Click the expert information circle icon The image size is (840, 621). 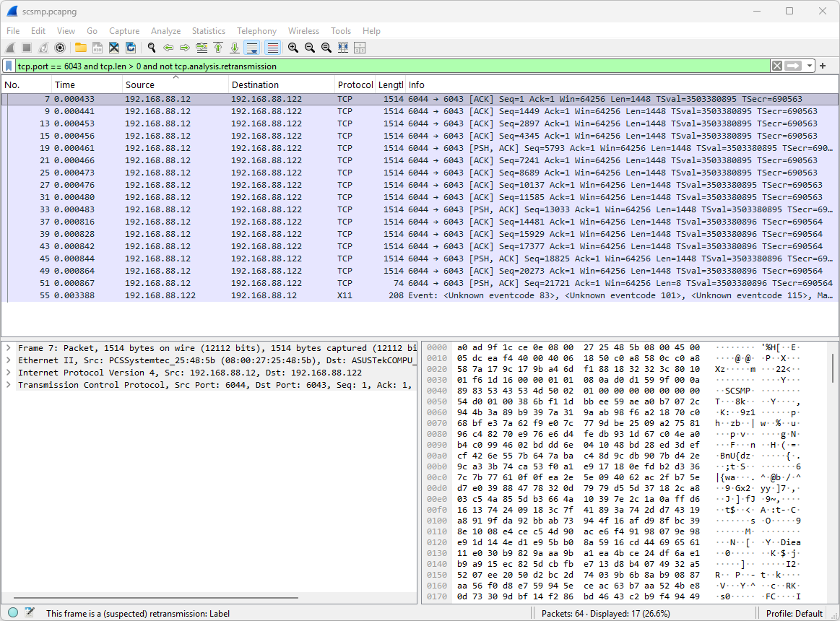coord(14,612)
